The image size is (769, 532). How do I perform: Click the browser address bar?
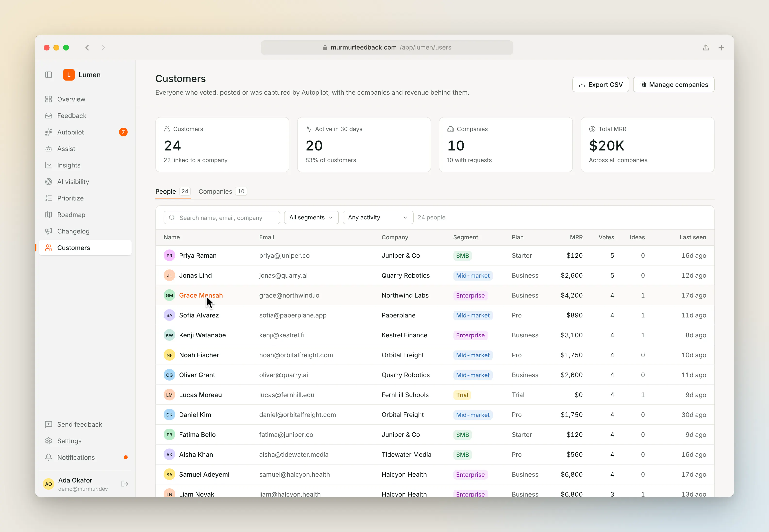387,48
